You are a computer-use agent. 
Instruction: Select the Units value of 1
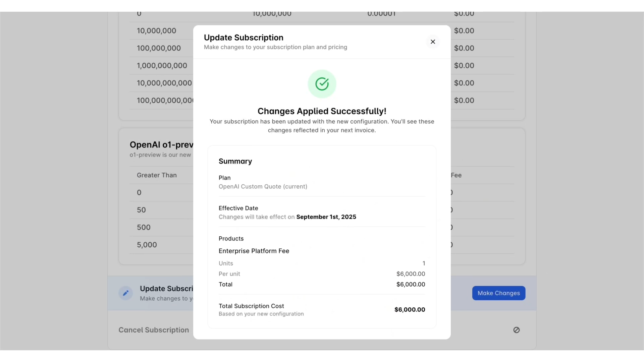coord(424,263)
